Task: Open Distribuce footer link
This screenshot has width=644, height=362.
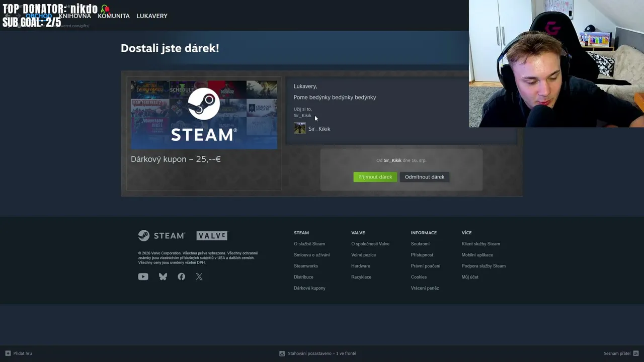Action: click(x=303, y=277)
